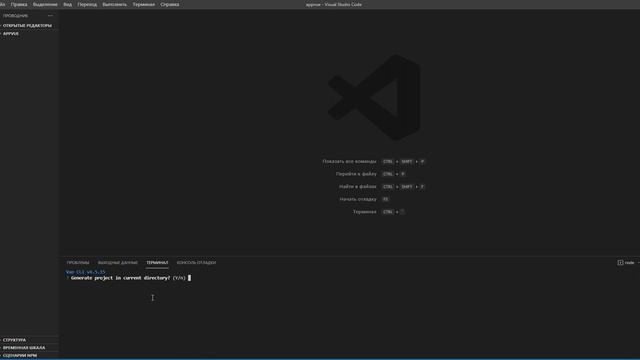The height and width of the screenshot is (360, 640).
Task: Open Explorer panel more actions ellipsis
Action: [50, 16]
